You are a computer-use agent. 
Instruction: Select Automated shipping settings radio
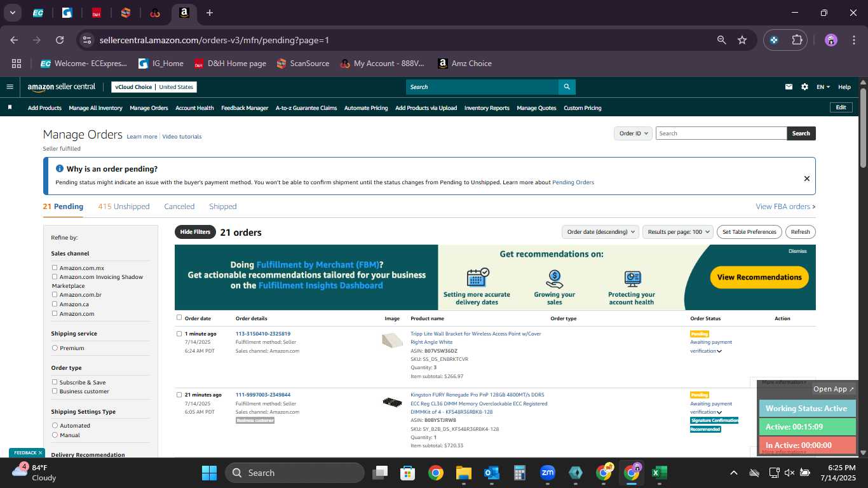point(55,426)
